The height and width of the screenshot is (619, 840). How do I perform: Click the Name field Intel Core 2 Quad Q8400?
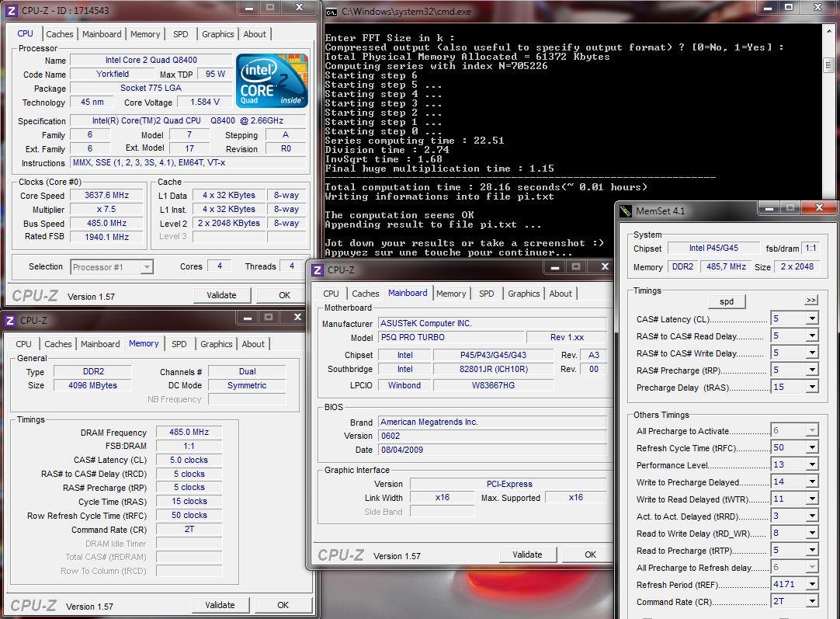point(151,60)
